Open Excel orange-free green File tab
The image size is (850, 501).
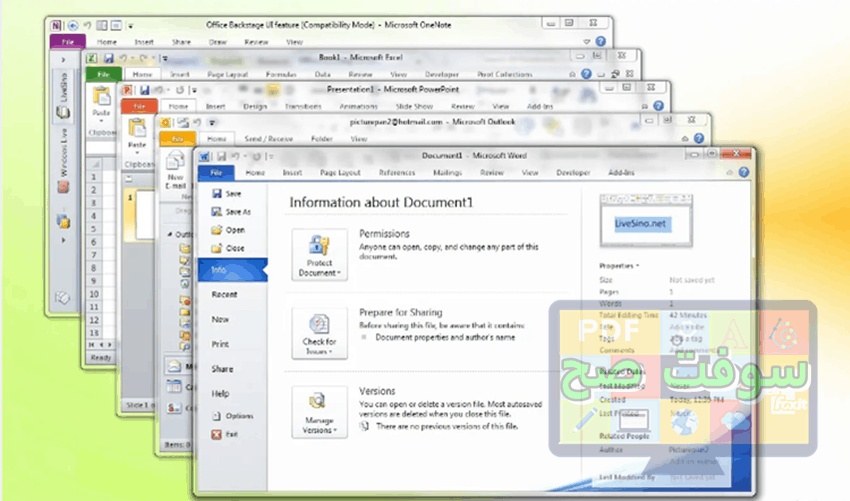[x=104, y=74]
